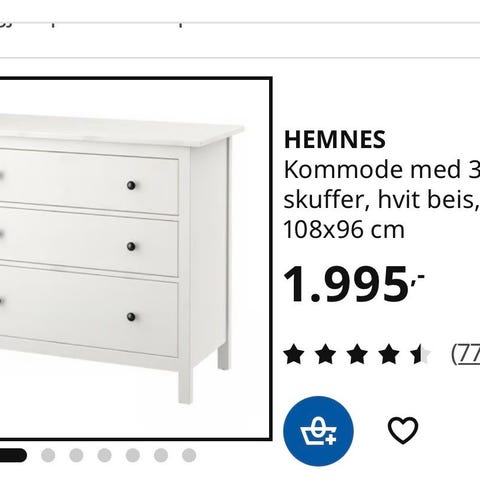
Task: Add the HEMNES dresser to shopping basket
Action: click(x=318, y=431)
